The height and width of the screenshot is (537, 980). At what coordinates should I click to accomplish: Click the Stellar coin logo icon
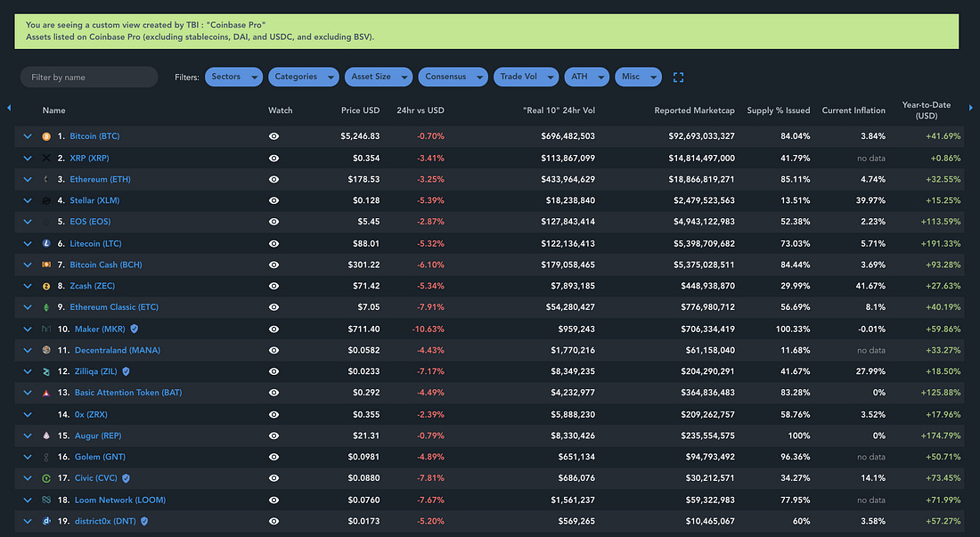(x=46, y=200)
